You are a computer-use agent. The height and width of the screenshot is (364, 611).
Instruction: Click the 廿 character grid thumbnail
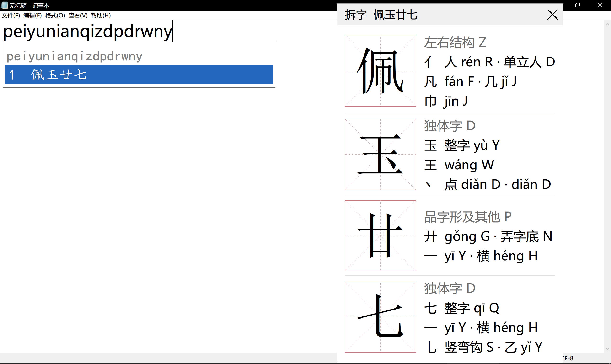click(x=380, y=236)
